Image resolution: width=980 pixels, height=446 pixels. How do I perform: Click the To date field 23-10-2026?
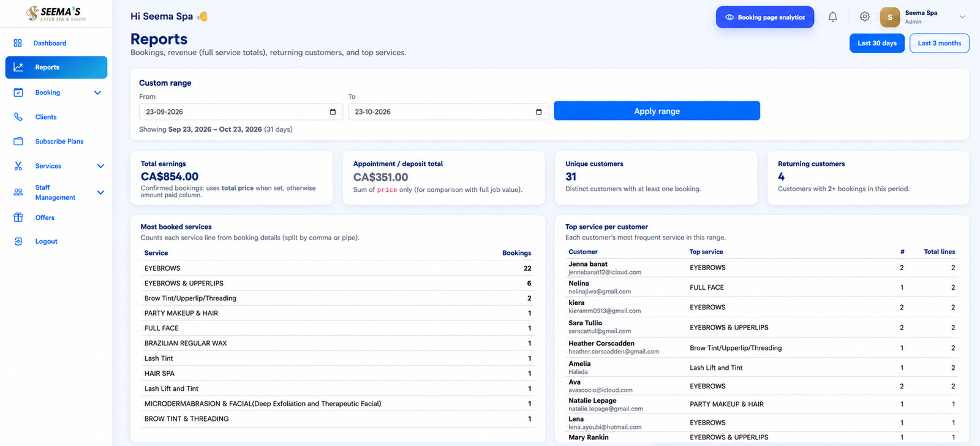click(448, 112)
